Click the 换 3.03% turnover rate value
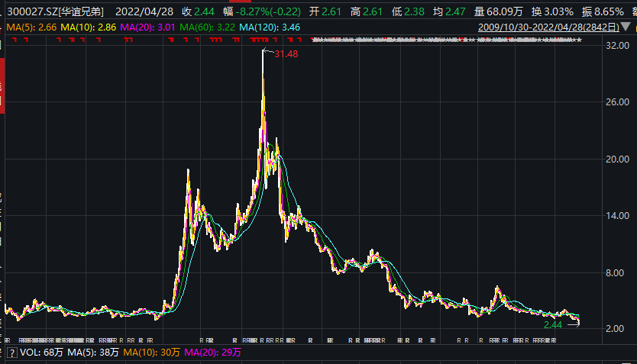Viewport: 637px width, 364px height. click(549, 11)
